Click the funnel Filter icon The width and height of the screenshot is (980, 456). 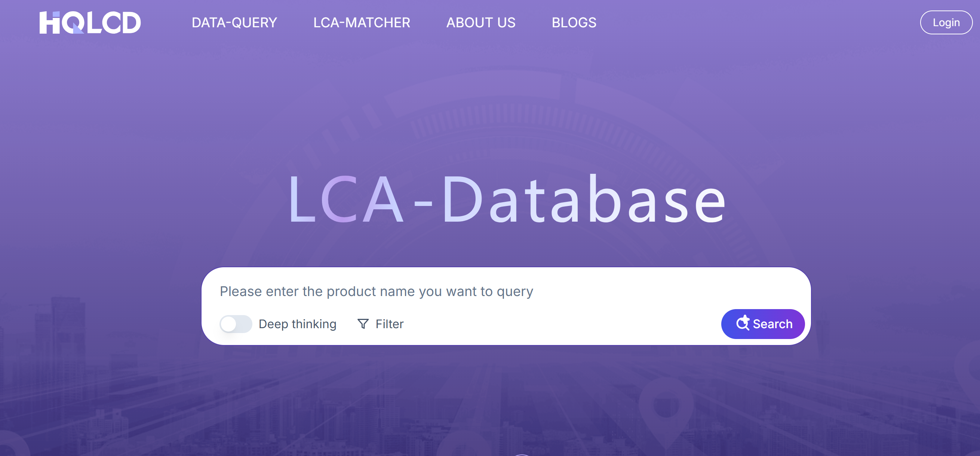click(x=363, y=324)
